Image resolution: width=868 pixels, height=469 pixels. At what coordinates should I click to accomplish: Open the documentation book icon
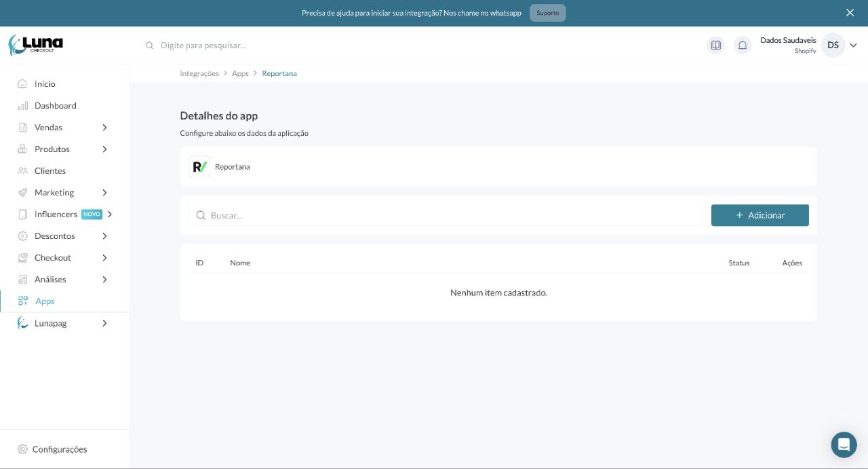coord(715,45)
